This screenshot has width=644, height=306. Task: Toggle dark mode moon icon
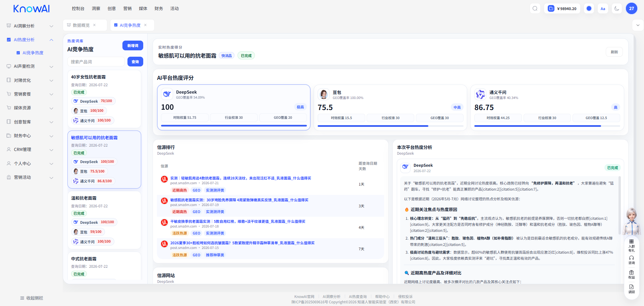[616, 8]
